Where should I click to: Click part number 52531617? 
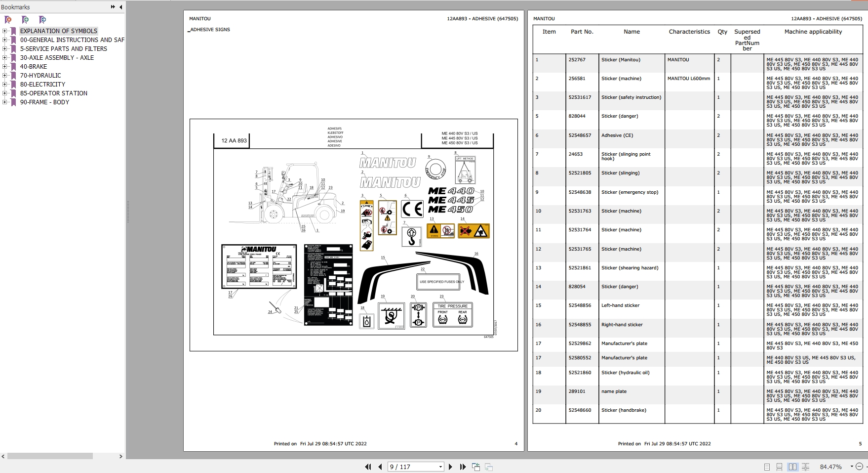(x=580, y=97)
